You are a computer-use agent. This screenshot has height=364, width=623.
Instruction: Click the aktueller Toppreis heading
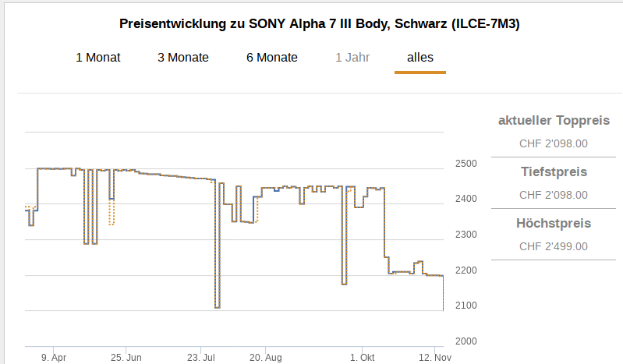coord(554,120)
